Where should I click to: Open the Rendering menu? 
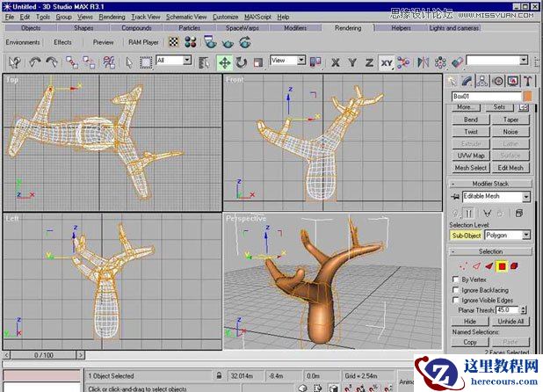coord(112,17)
